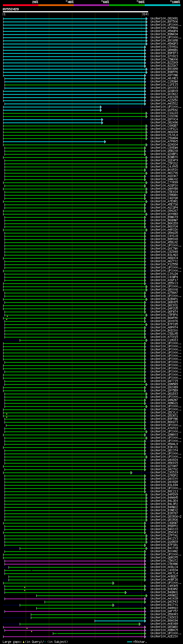Click the green ~80% identity legend bar
Image resolution: width=183 pixels, height=644 pixels.
(x=127, y=5)
